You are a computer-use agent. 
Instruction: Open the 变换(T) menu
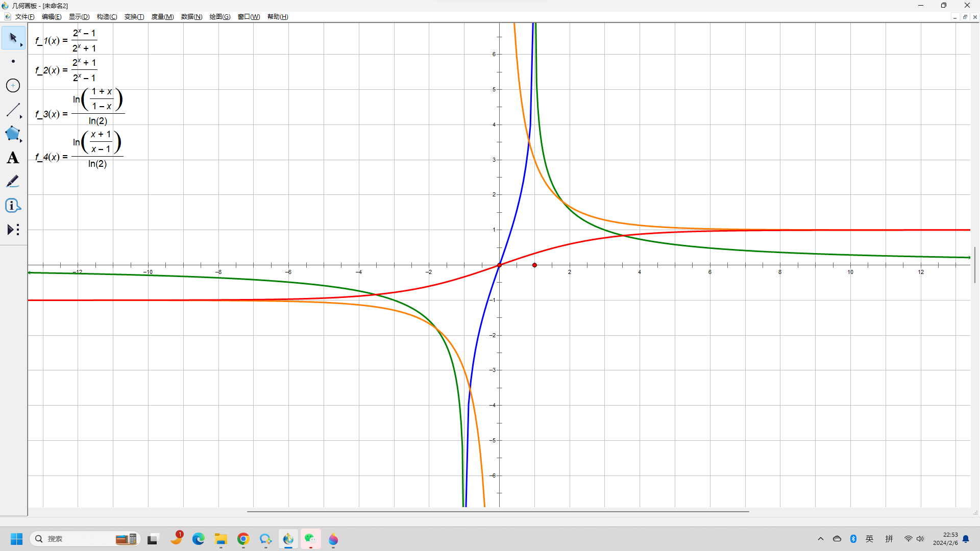click(x=134, y=17)
